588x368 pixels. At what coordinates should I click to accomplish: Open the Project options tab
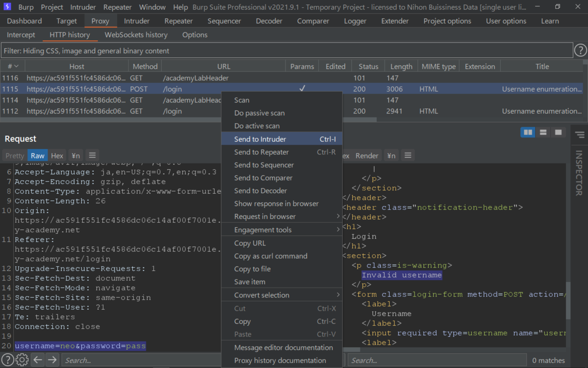[x=447, y=21]
